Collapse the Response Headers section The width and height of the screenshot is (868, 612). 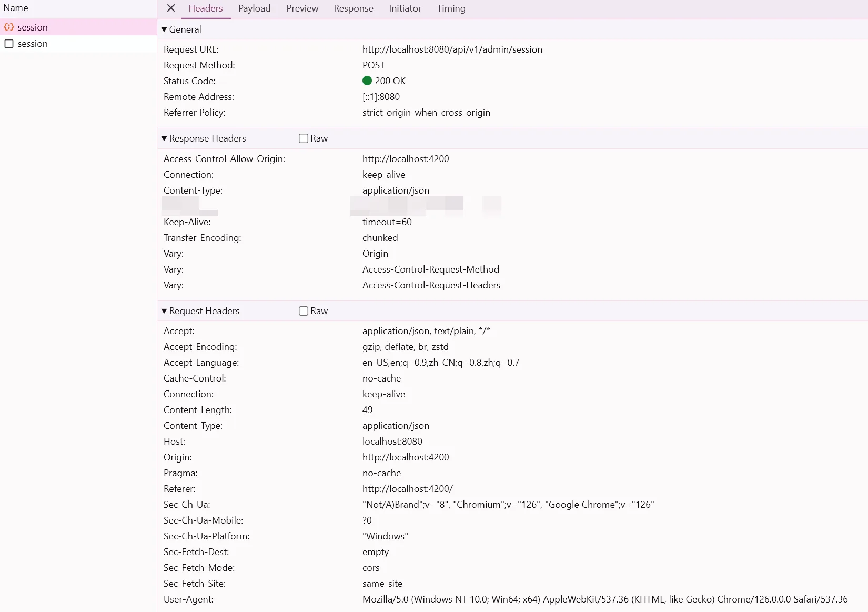(x=164, y=138)
